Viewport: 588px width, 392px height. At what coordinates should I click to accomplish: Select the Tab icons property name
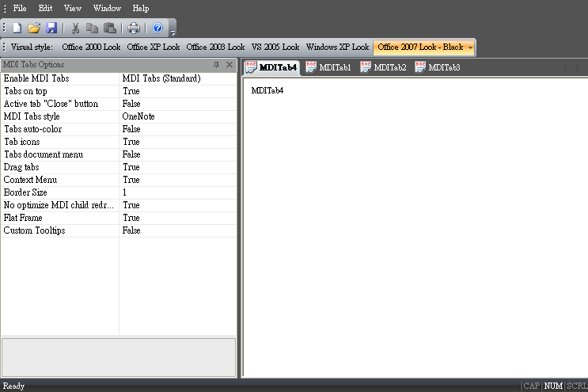pyautogui.click(x=21, y=142)
